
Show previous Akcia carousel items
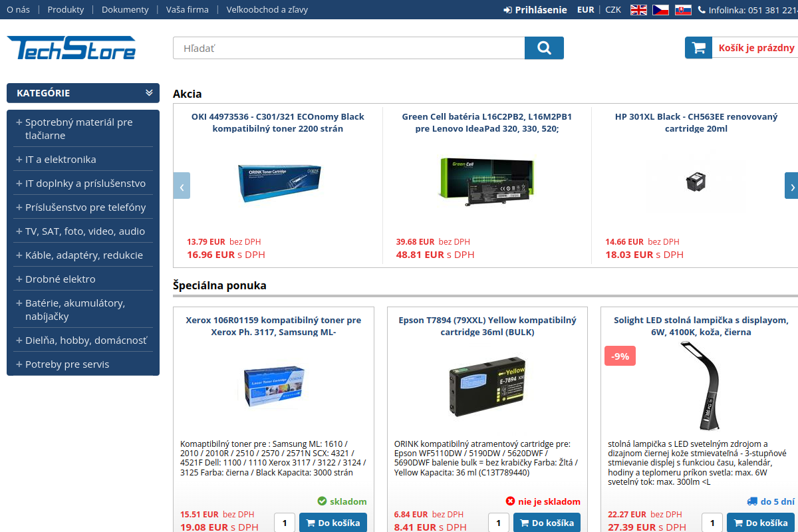pos(182,186)
